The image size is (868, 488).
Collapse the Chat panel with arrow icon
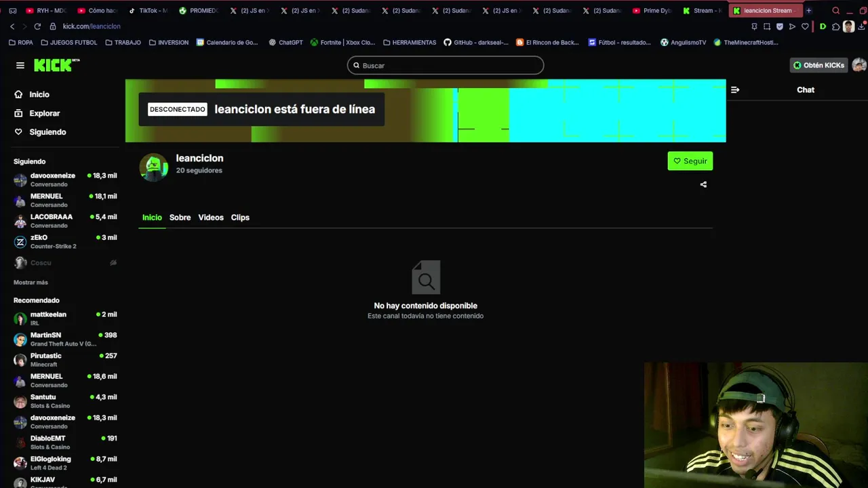(735, 89)
